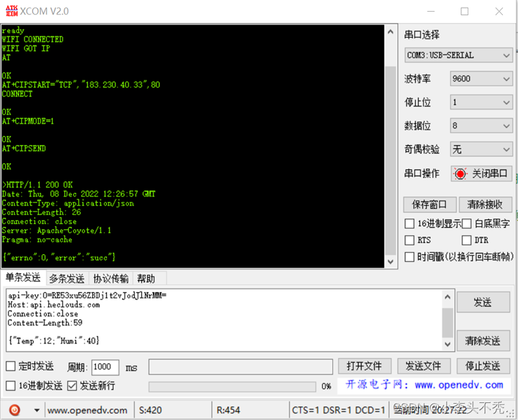Toggle the RTS checkbox

(410, 240)
